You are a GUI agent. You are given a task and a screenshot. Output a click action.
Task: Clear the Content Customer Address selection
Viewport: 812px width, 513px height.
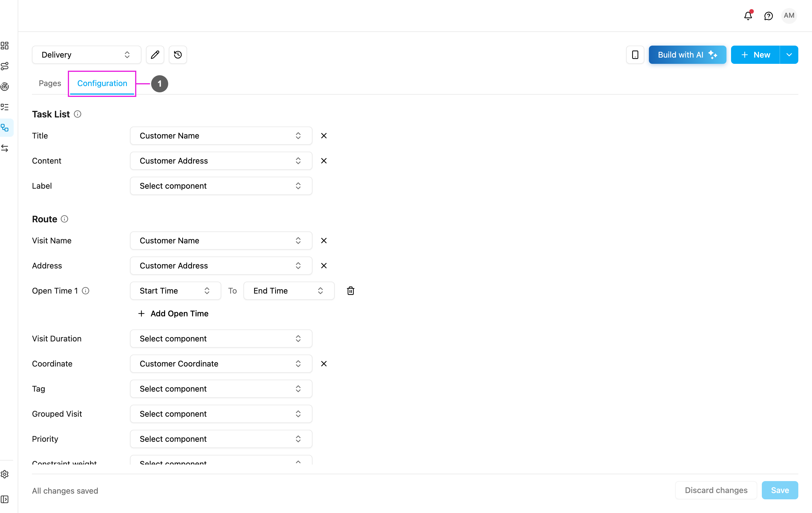coord(324,161)
